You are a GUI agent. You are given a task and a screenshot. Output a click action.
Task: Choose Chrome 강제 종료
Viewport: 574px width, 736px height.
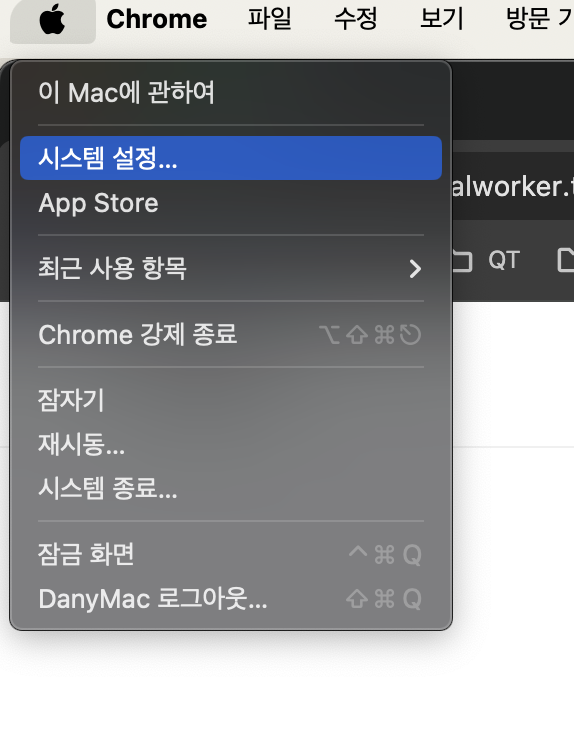tap(231, 335)
